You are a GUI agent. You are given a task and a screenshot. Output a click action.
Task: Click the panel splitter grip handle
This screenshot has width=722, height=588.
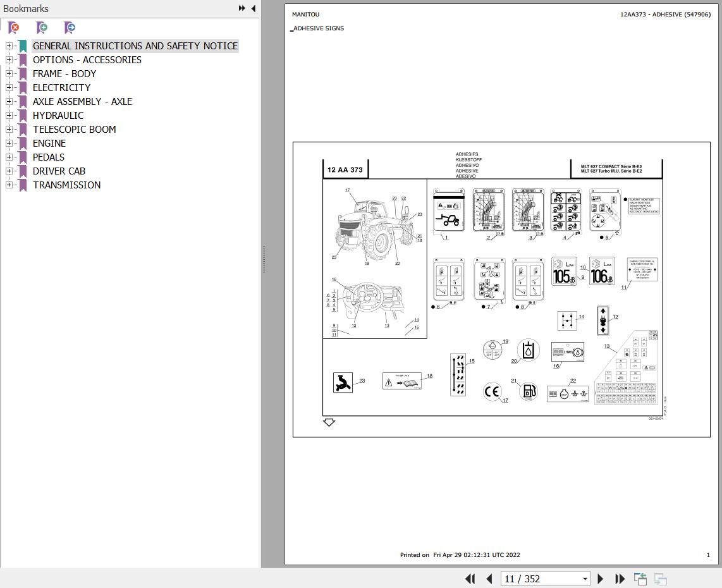coord(264,260)
